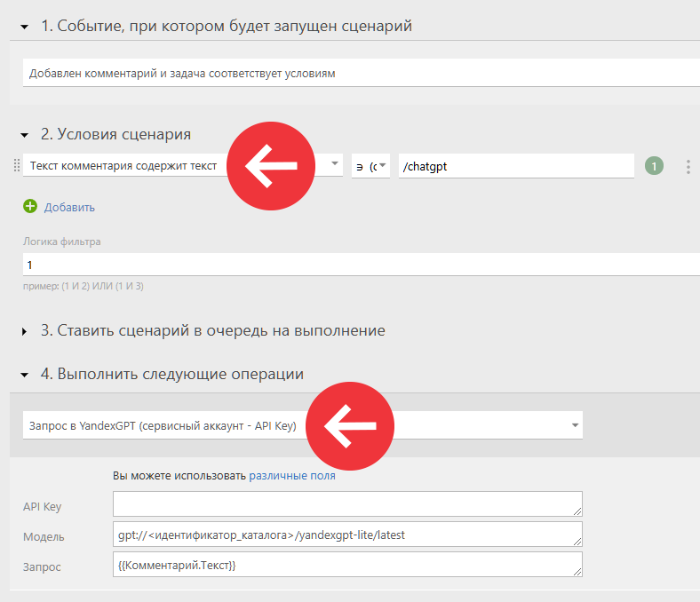Expand 3. Ставить сценарий в очередь на выполнение

tap(25, 331)
